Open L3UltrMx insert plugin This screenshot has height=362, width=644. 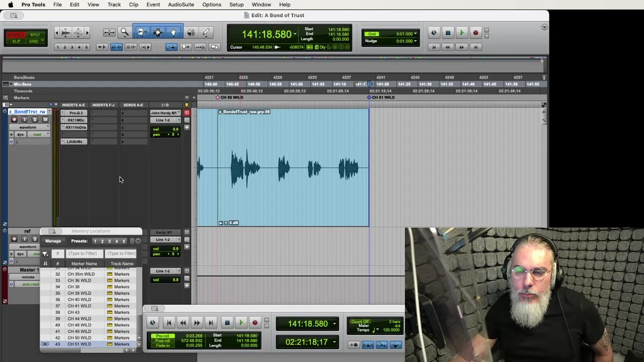click(75, 142)
